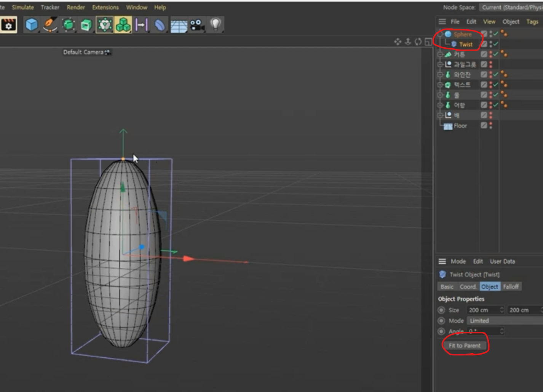The image size is (543, 392).
Task: Switch to the Falloff tab
Action: click(511, 286)
